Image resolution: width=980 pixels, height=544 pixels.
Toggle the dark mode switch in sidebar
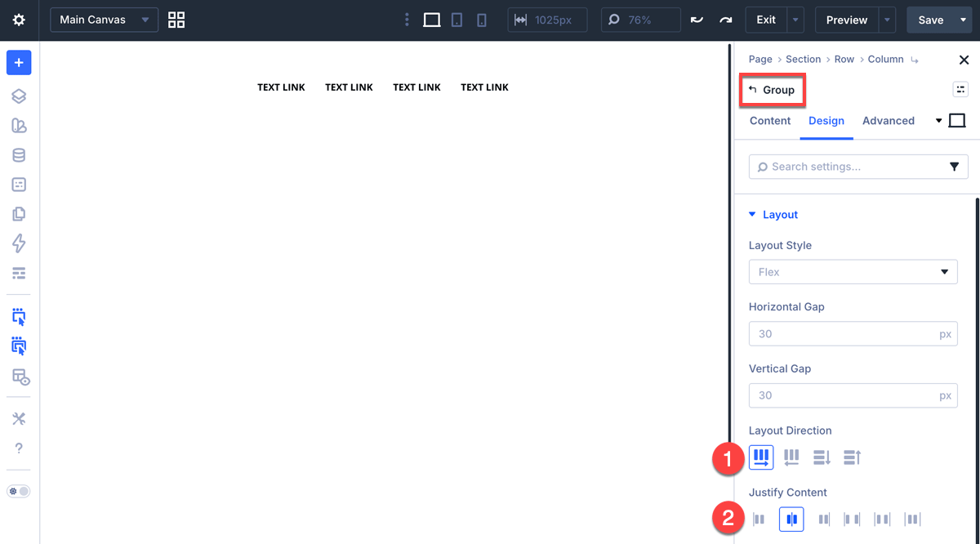tap(19, 492)
